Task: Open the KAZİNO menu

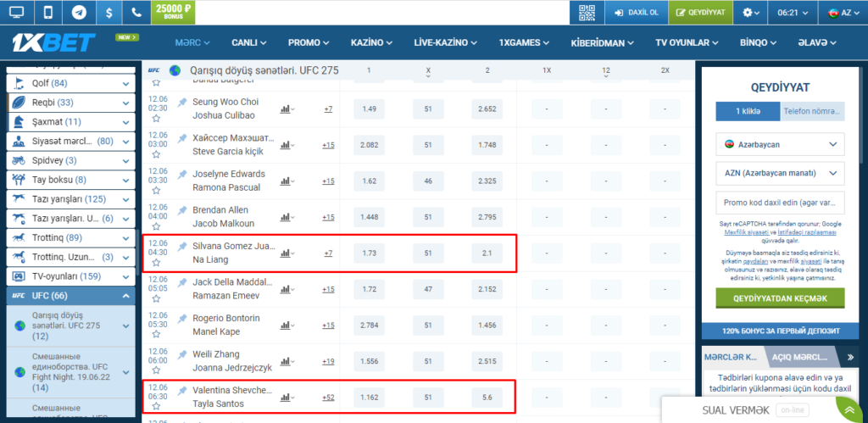Action: (x=371, y=42)
